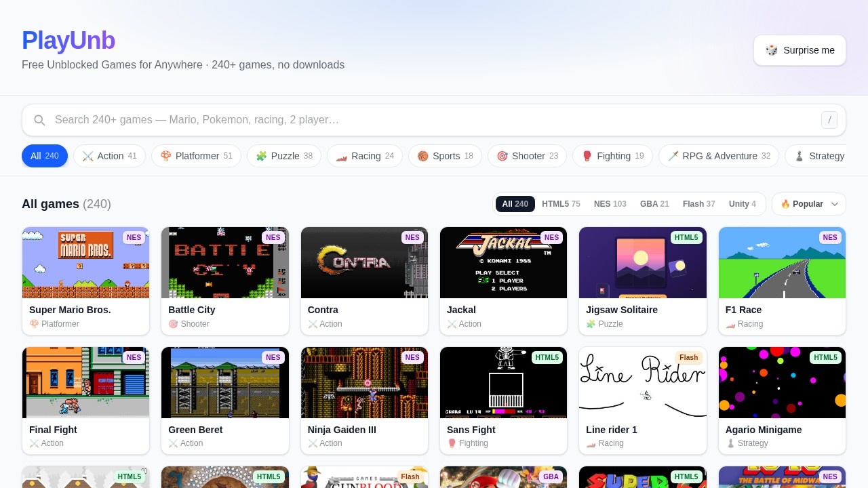868x488 pixels.
Task: Click the Contra title text
Action: tap(323, 310)
